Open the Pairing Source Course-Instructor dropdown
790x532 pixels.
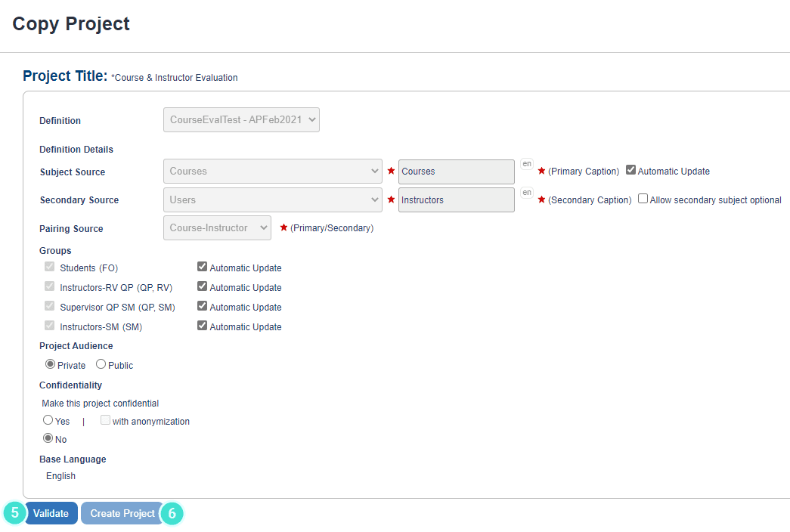(x=217, y=227)
